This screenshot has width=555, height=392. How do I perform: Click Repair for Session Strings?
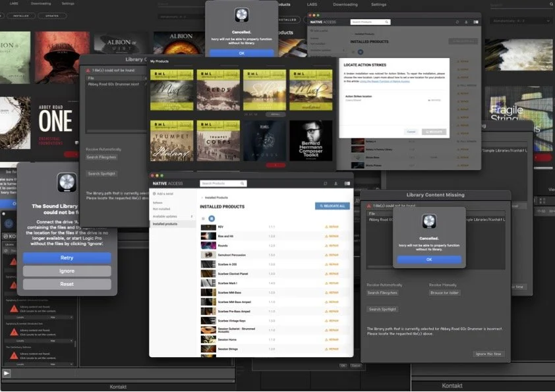point(332,349)
